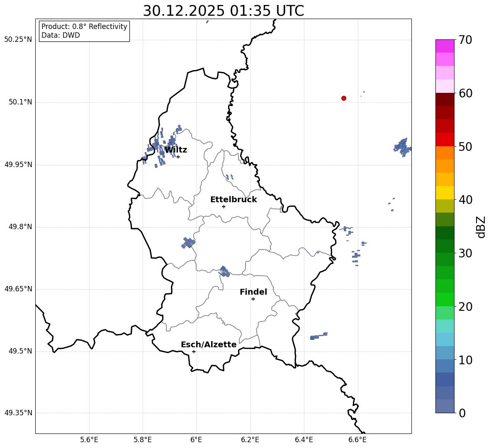Image resolution: width=491 pixels, height=448 pixels.
Task: Click the 6.2°E longitude label
Action: pos(250,440)
